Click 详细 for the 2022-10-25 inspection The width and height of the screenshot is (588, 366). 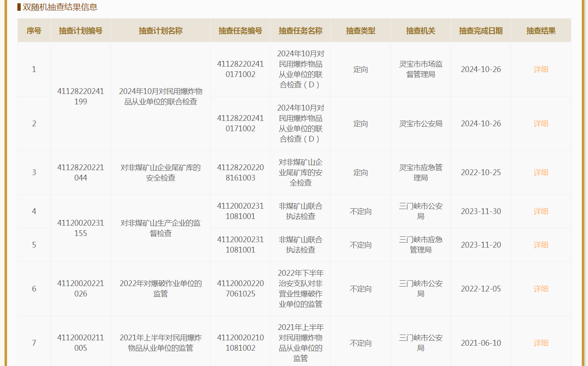click(541, 172)
